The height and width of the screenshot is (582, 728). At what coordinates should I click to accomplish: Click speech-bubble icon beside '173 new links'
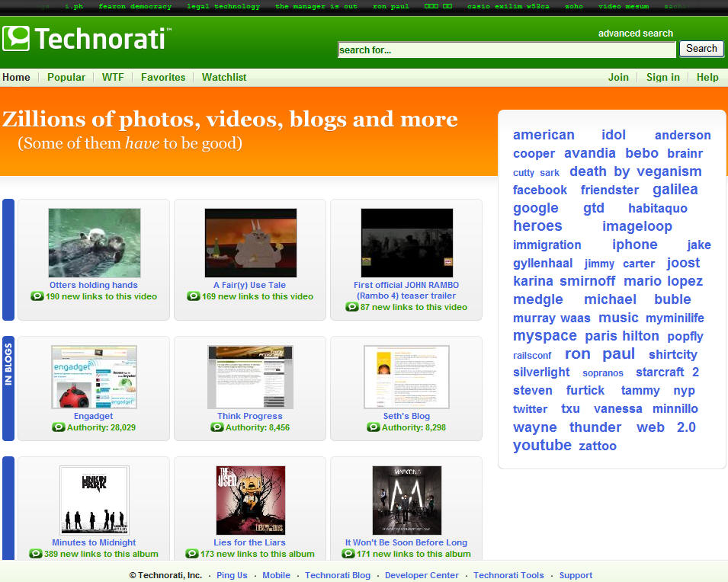tap(192, 554)
